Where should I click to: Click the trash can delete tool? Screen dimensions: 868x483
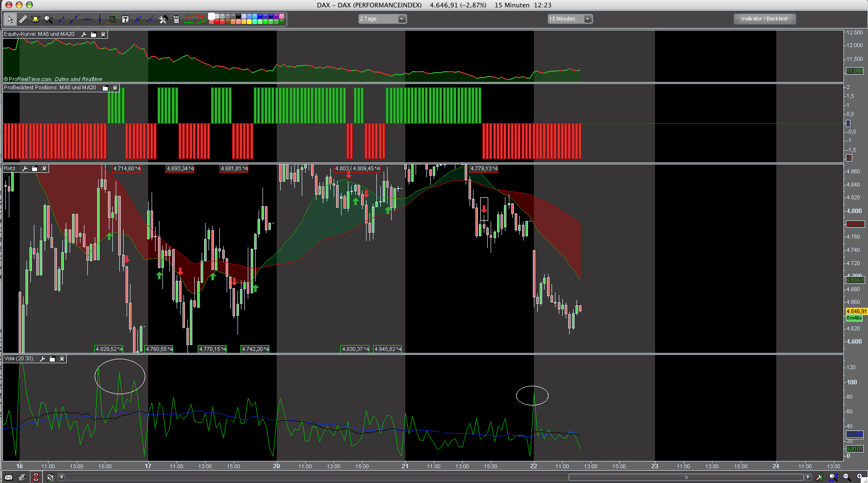point(176,20)
